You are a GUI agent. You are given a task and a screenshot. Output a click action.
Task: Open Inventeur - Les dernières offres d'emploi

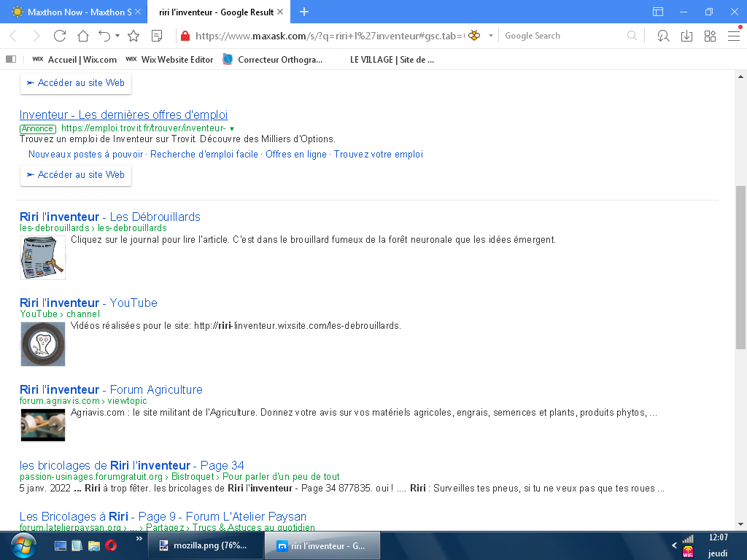(x=123, y=114)
